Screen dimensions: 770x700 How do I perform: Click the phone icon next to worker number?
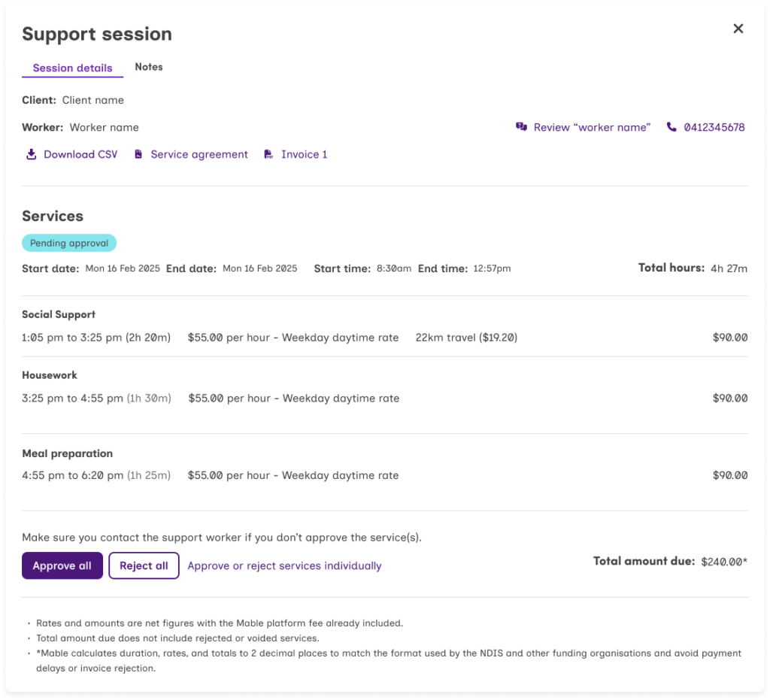pos(671,127)
